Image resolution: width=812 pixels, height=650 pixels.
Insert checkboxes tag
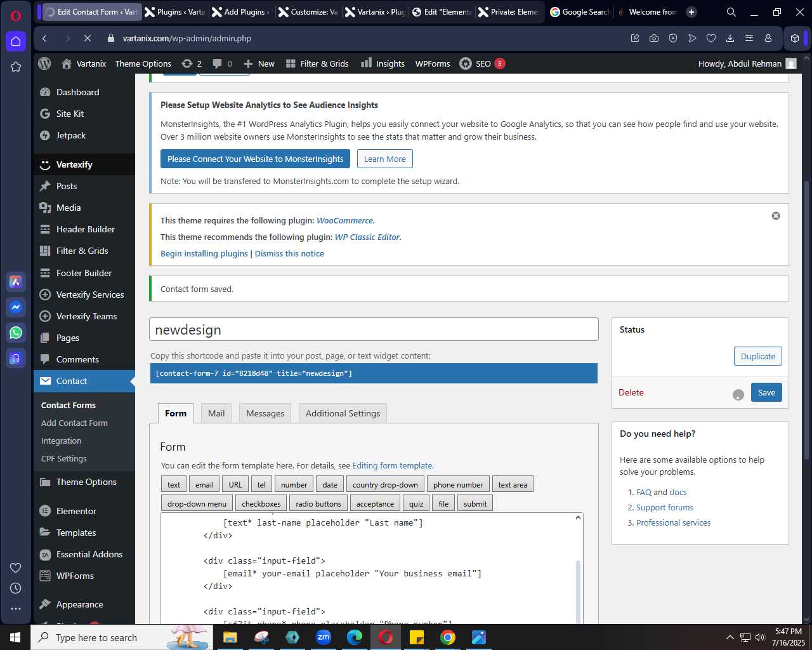pyautogui.click(x=261, y=503)
